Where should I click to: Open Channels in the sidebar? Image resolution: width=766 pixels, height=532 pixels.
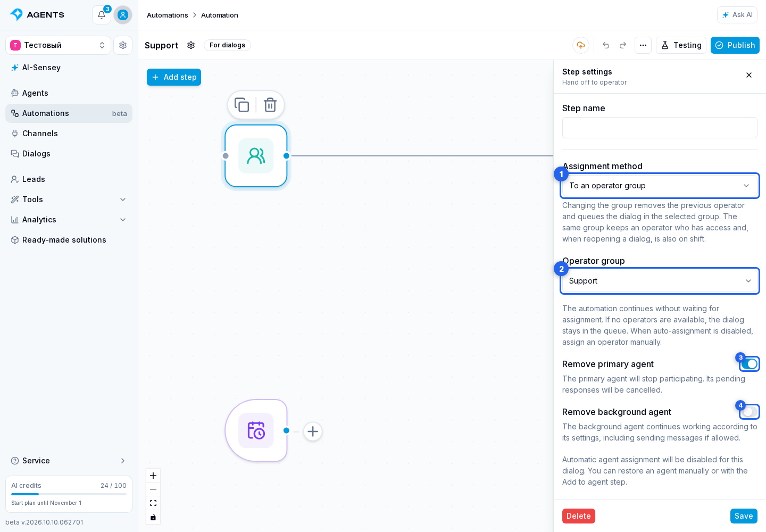click(69, 134)
